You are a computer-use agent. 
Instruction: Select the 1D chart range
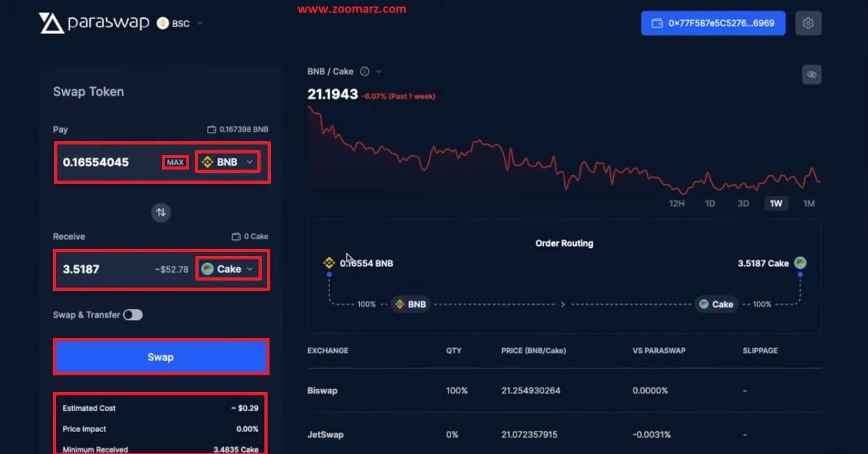[710, 203]
